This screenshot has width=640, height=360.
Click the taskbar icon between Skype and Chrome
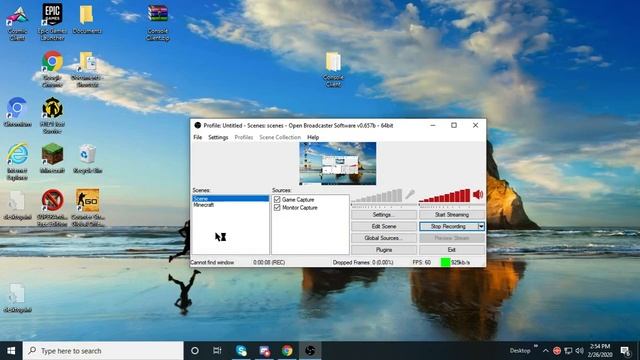pos(264,351)
